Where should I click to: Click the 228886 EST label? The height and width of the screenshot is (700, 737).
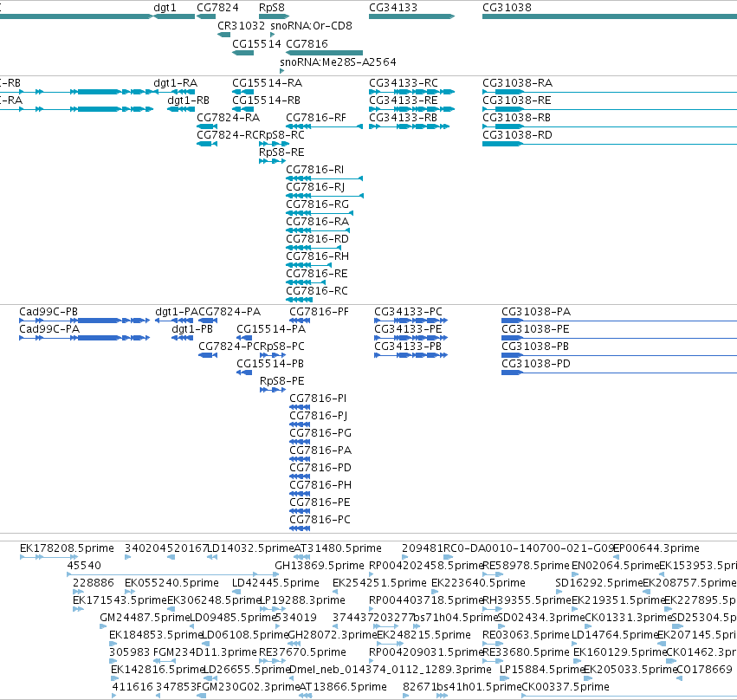pyautogui.click(x=93, y=583)
